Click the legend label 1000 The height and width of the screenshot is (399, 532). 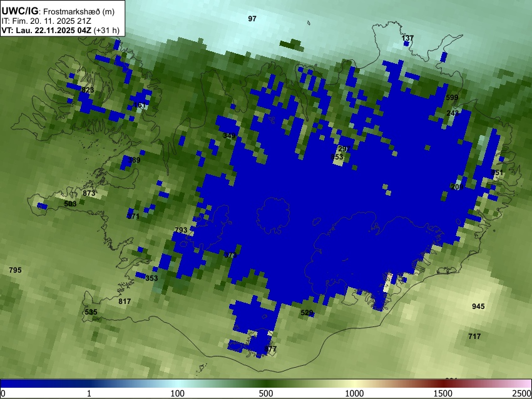[354, 393]
